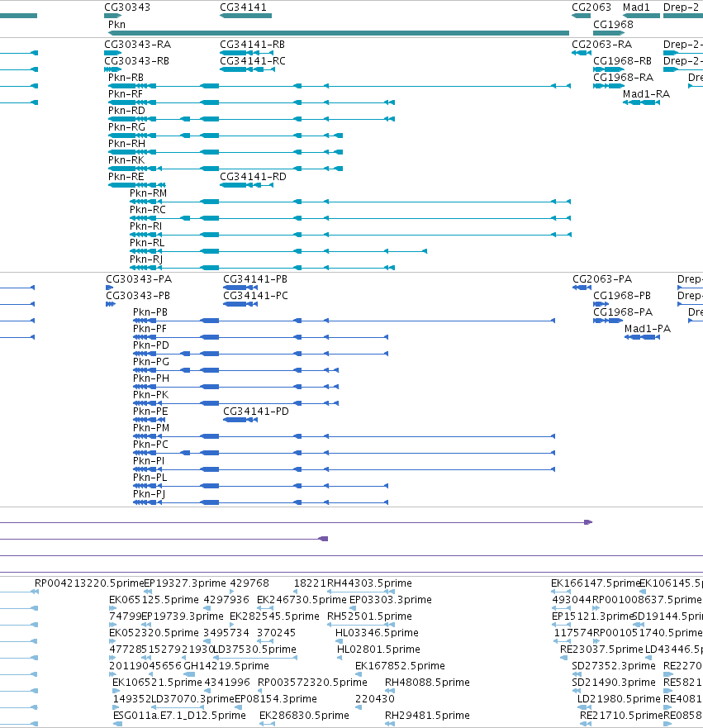Click the Pkn-RD transcript label

coord(126,111)
